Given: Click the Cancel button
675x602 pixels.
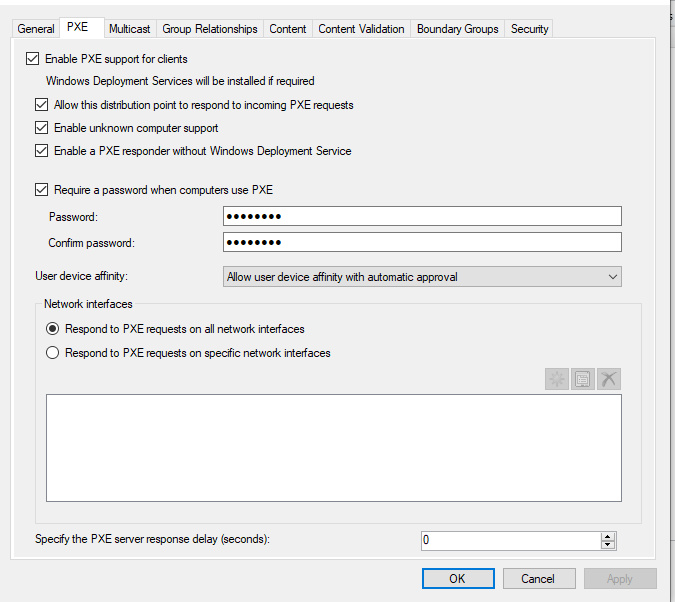Looking at the screenshot, I should coord(539,578).
